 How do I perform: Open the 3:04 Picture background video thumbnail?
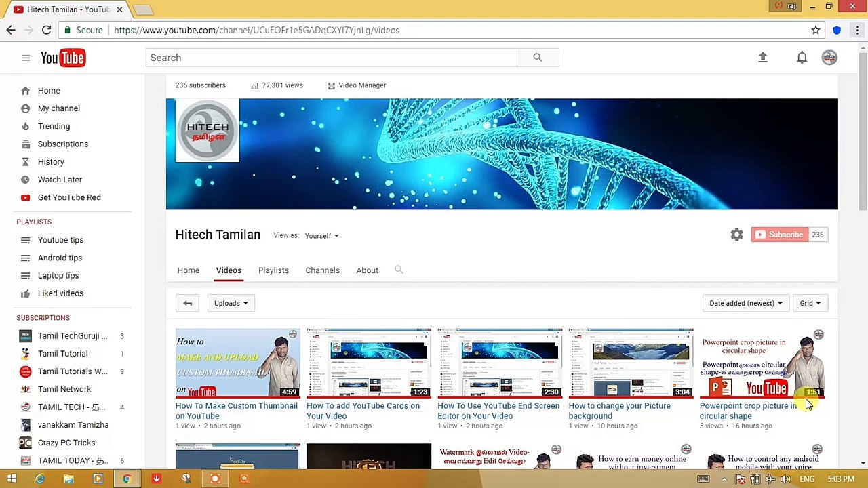point(631,363)
